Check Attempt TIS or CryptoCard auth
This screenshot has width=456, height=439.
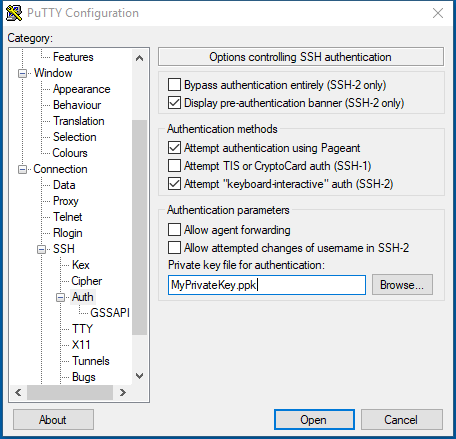[x=174, y=166]
